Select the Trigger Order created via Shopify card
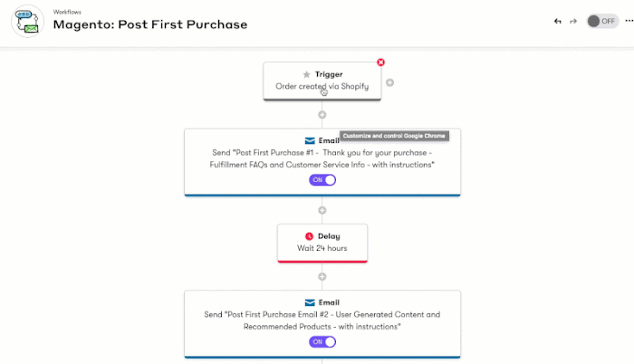 [x=322, y=81]
